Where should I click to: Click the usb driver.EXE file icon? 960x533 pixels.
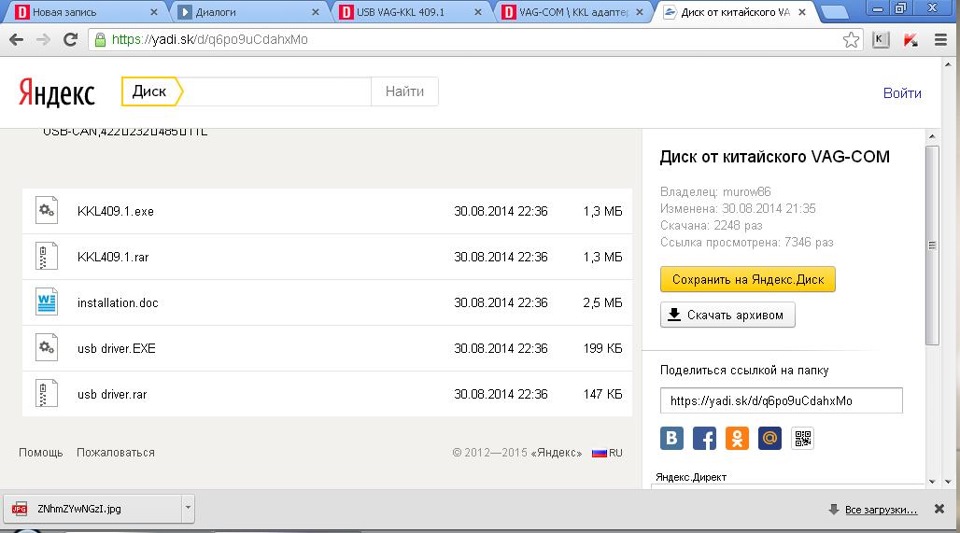pos(47,348)
